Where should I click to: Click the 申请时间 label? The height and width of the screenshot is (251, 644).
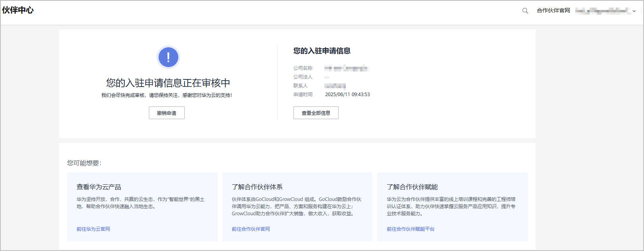(x=303, y=95)
